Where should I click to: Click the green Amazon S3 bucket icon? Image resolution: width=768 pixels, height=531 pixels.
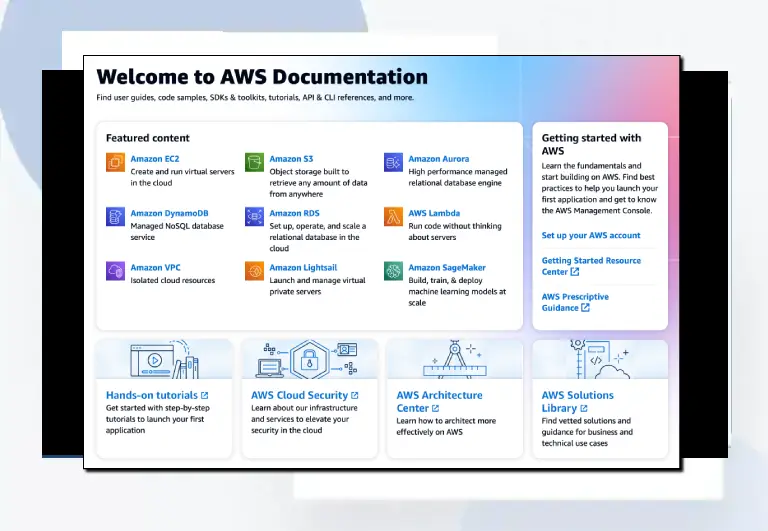[254, 162]
